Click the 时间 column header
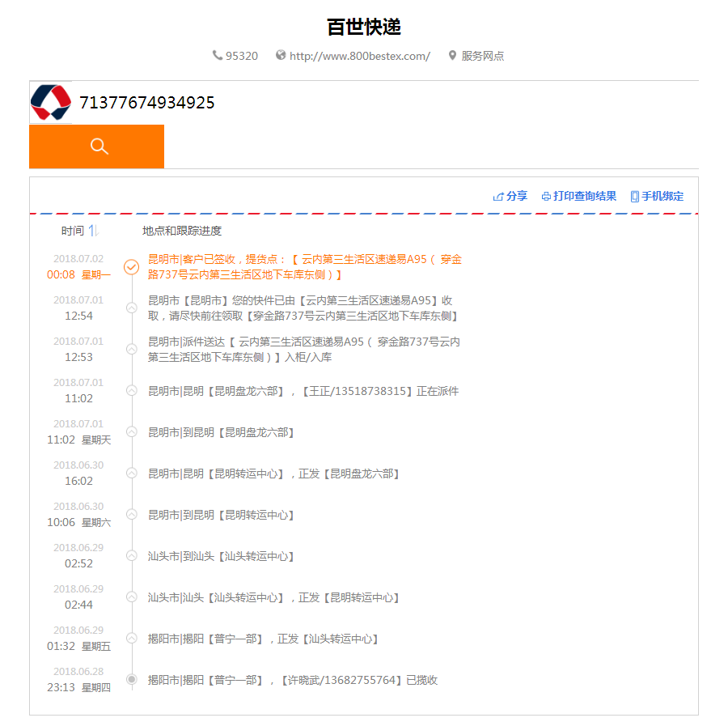 (73, 231)
